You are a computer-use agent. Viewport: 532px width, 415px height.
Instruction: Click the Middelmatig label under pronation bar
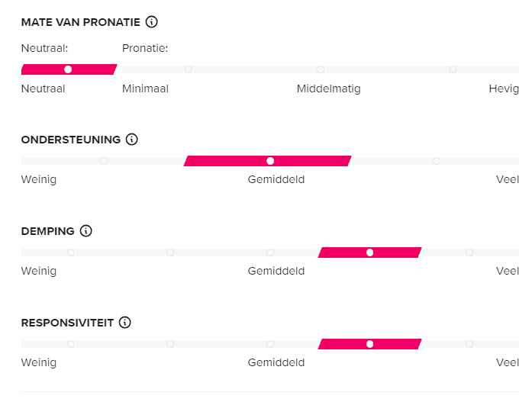click(328, 88)
